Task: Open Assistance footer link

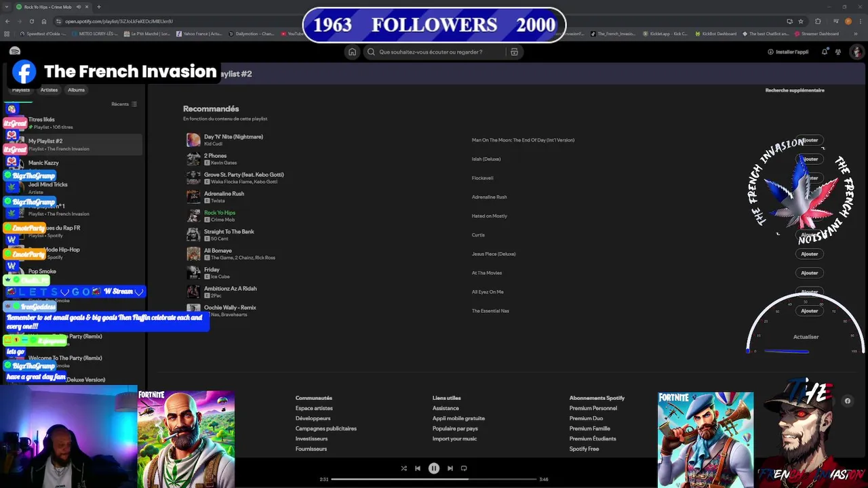Action: coord(446,408)
